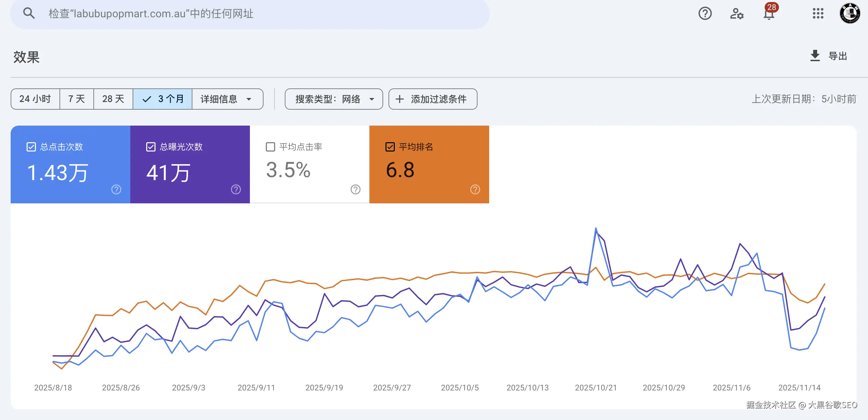Toggle the 总曝光次数 checkbox
Viewport: 868px width, 420px height.
[151, 147]
